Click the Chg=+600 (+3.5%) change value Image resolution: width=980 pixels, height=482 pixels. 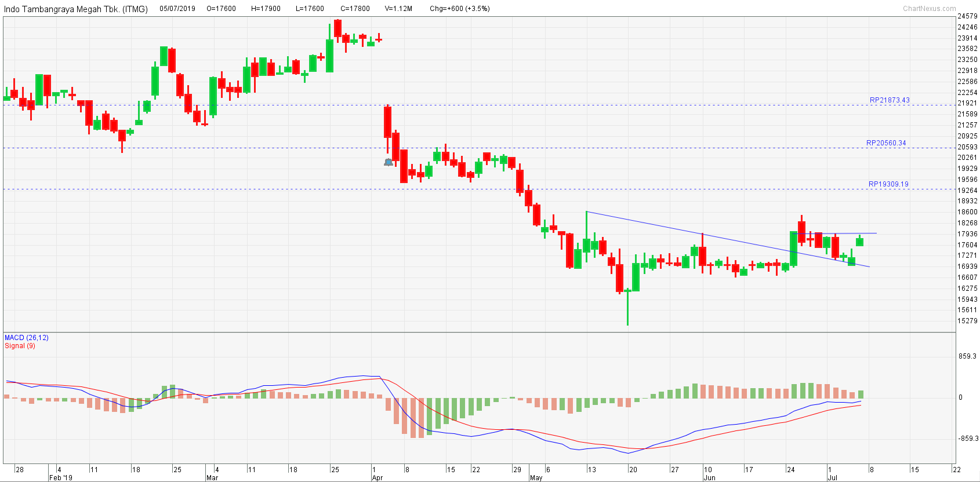tap(459, 9)
